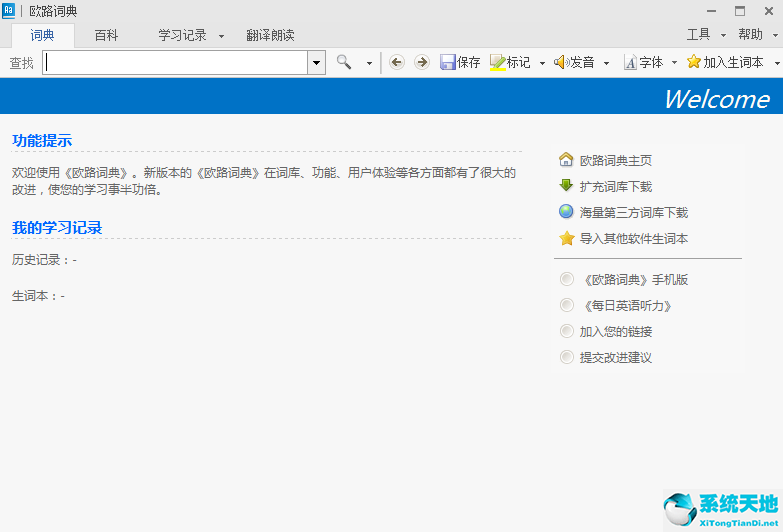Screen dimensions: 783x532
Task: Click the globe icon for third-party dictionaries
Action: (x=566, y=211)
